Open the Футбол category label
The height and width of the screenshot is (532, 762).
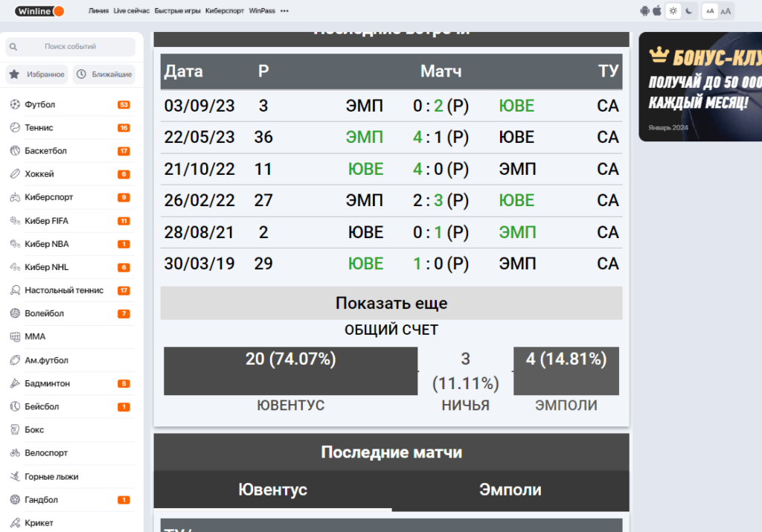(40, 104)
